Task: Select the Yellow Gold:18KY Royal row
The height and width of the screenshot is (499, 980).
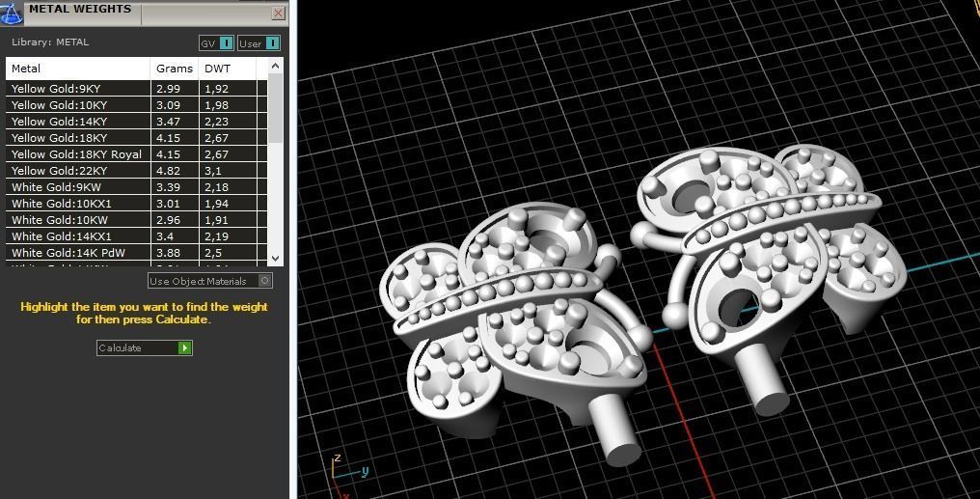Action: [136, 153]
